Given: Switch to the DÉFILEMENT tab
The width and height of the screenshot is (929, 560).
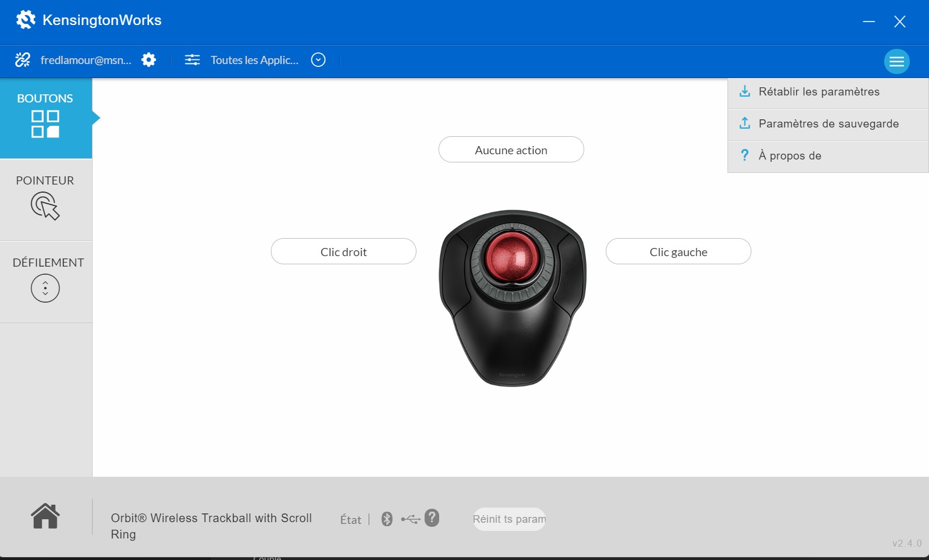Looking at the screenshot, I should (x=46, y=282).
